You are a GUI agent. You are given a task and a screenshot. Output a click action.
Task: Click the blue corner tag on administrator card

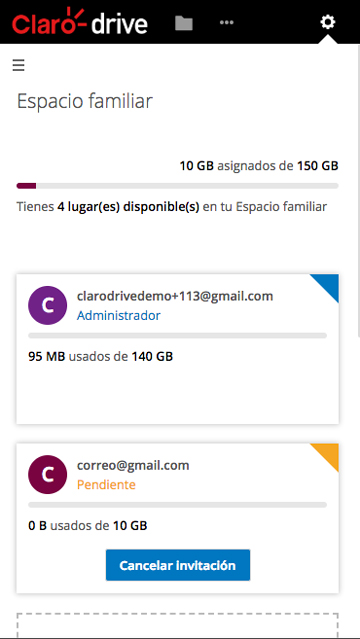(x=329, y=284)
